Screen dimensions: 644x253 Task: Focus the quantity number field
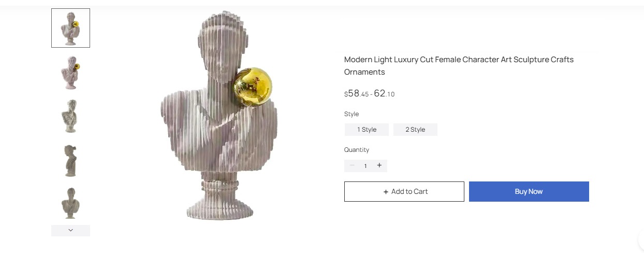pos(365,166)
